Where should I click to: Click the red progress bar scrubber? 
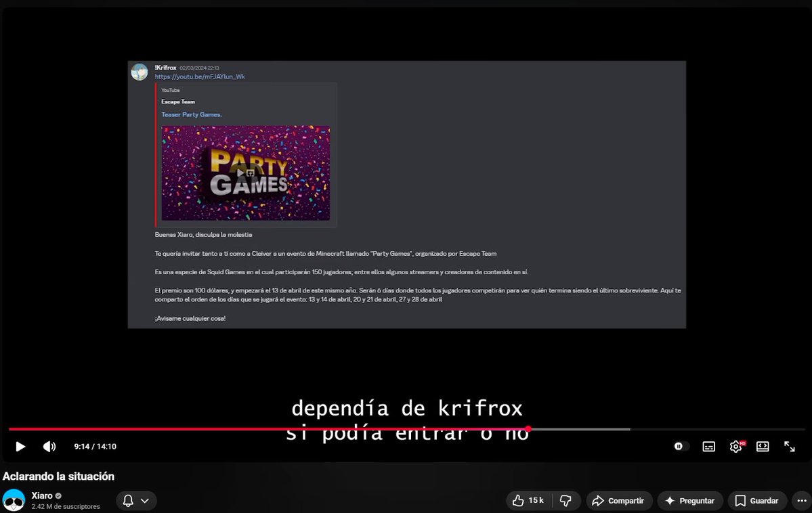528,429
